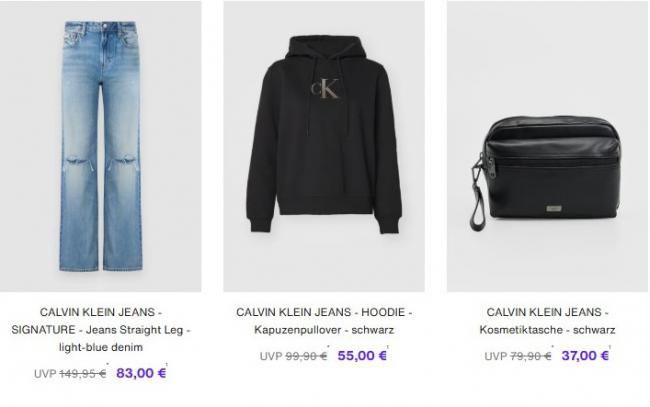Viewport: 650px width, 407px height.
Task: Click the hood of the black hoodie
Action: pyautogui.click(x=325, y=48)
